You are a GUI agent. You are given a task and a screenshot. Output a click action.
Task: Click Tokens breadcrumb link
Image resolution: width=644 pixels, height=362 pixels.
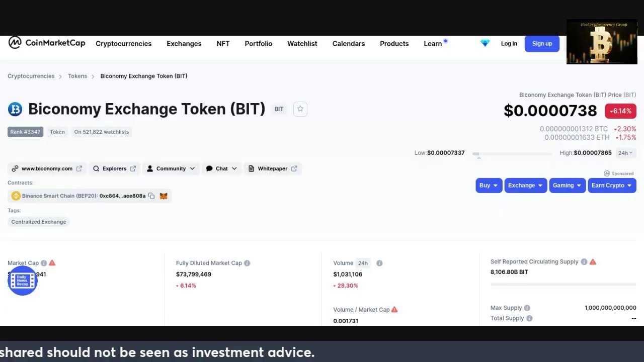coord(77,76)
